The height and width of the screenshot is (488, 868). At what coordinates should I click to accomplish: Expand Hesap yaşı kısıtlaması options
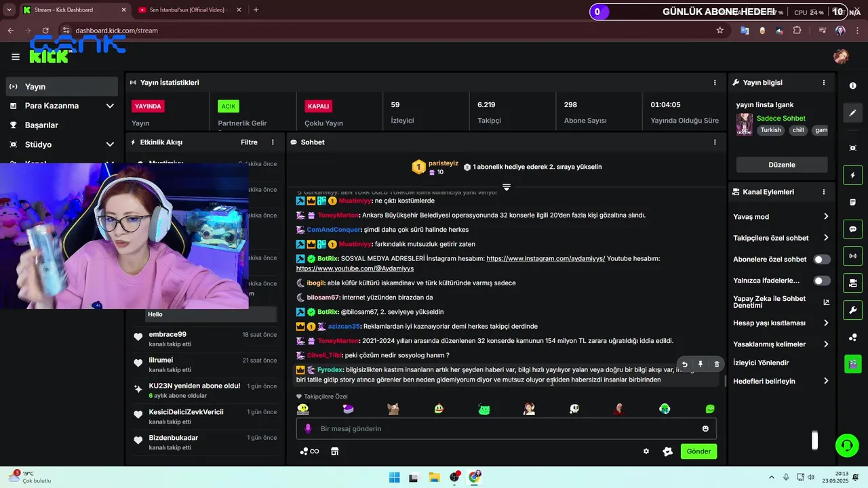click(x=826, y=323)
